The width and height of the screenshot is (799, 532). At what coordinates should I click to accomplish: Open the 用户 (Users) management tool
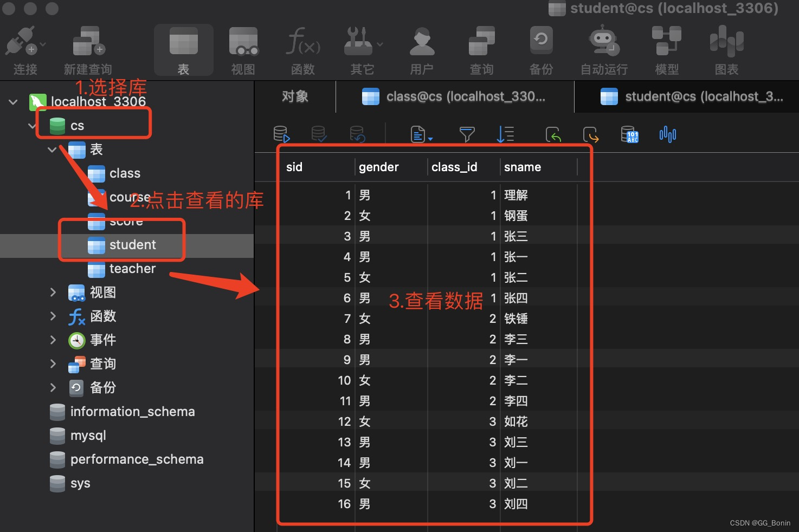[x=422, y=49]
